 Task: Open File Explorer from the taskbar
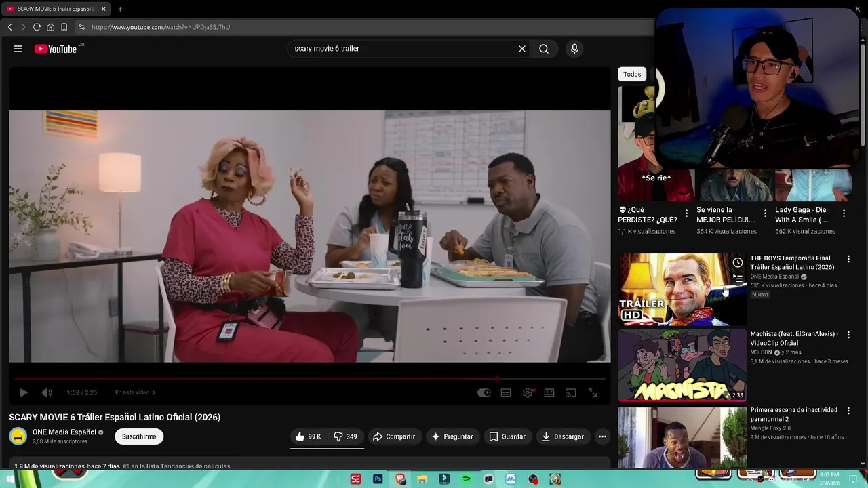pyautogui.click(x=422, y=479)
